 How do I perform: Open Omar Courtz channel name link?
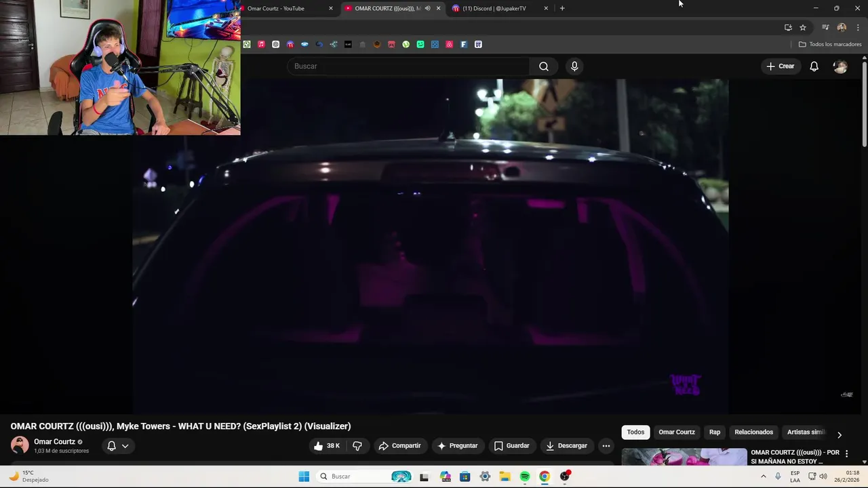pyautogui.click(x=54, y=442)
